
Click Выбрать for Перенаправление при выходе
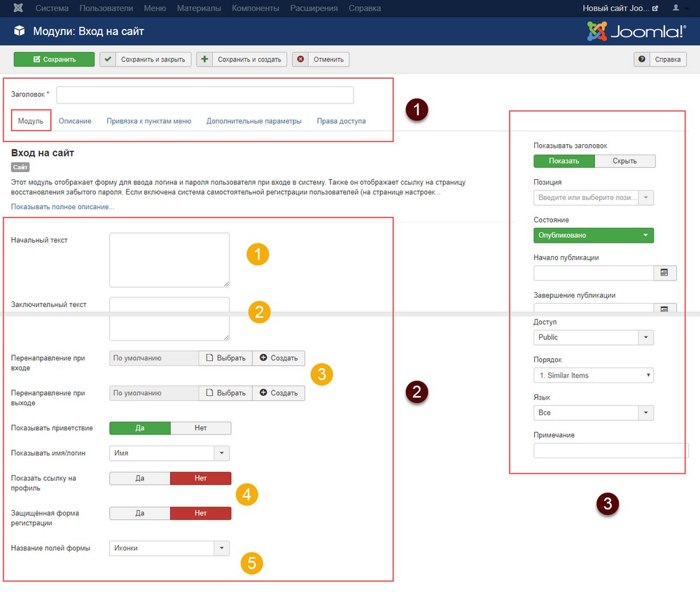click(x=226, y=393)
